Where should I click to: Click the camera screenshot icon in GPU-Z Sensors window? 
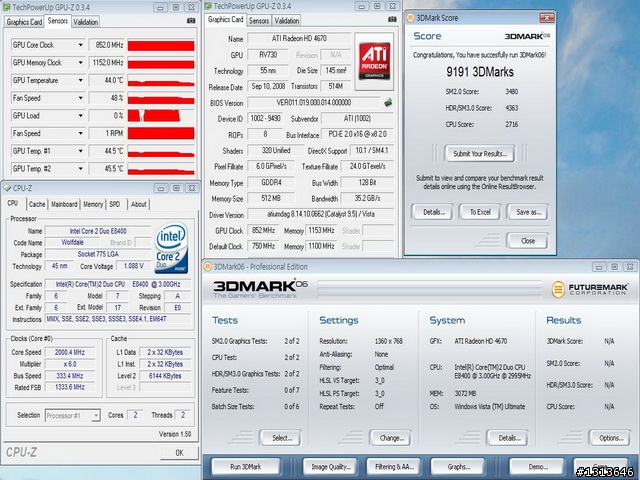191,21
